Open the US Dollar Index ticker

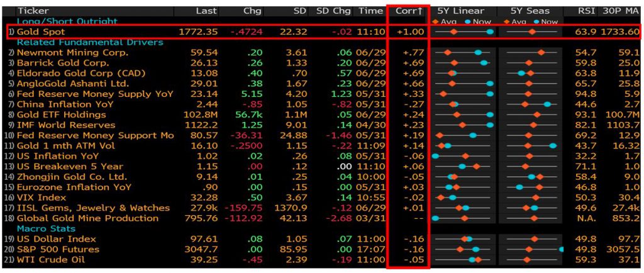(x=56, y=239)
